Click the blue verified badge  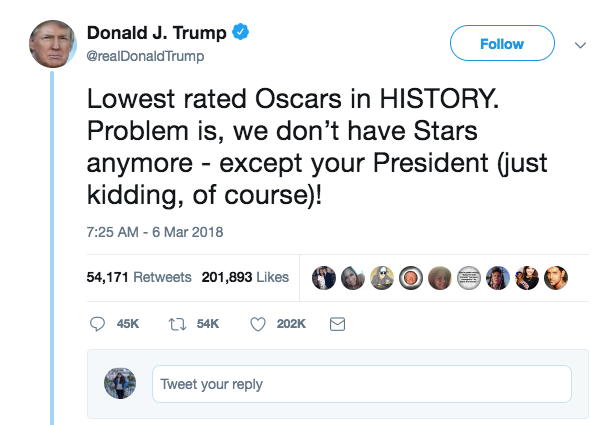(x=241, y=34)
